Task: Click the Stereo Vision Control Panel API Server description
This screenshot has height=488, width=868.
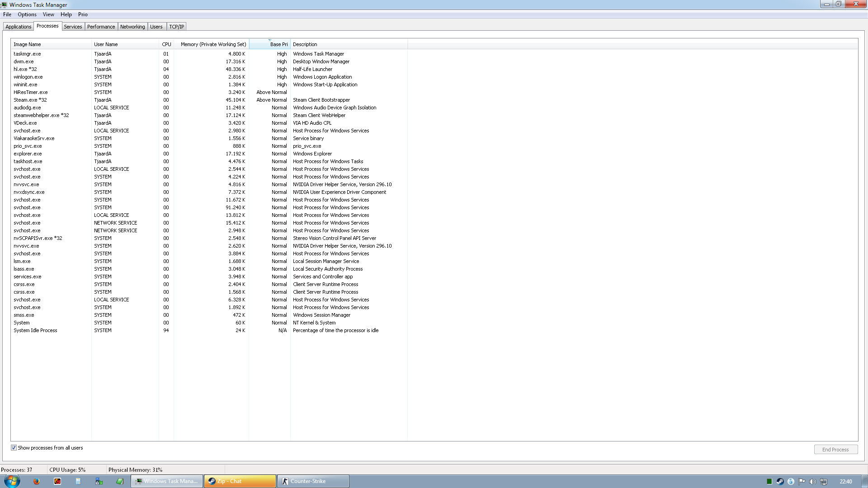Action: [334, 238]
